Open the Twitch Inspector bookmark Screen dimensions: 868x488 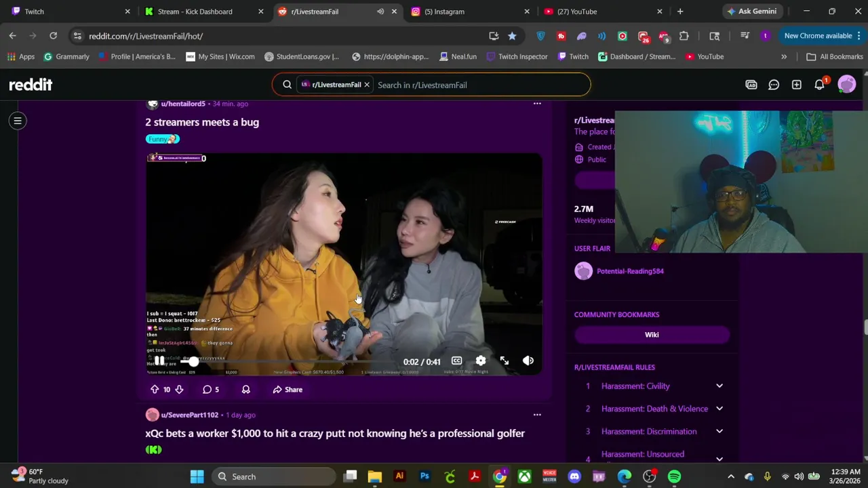tap(517, 57)
